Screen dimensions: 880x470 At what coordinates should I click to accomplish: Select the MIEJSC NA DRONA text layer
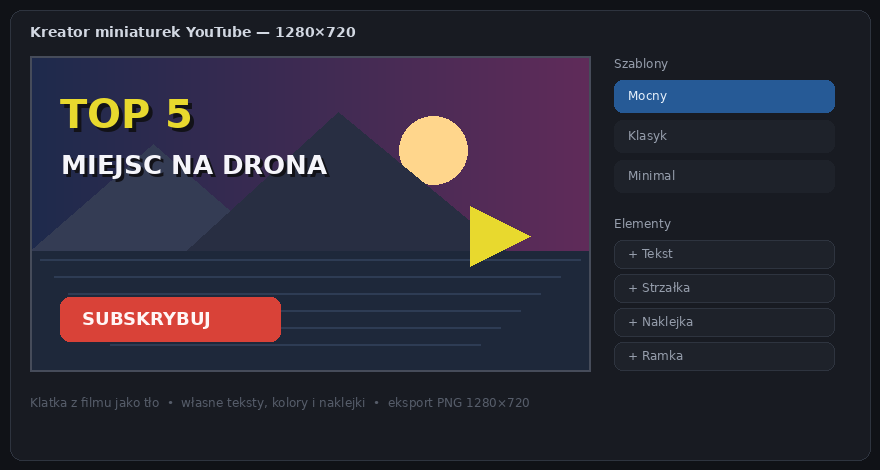pos(194,166)
